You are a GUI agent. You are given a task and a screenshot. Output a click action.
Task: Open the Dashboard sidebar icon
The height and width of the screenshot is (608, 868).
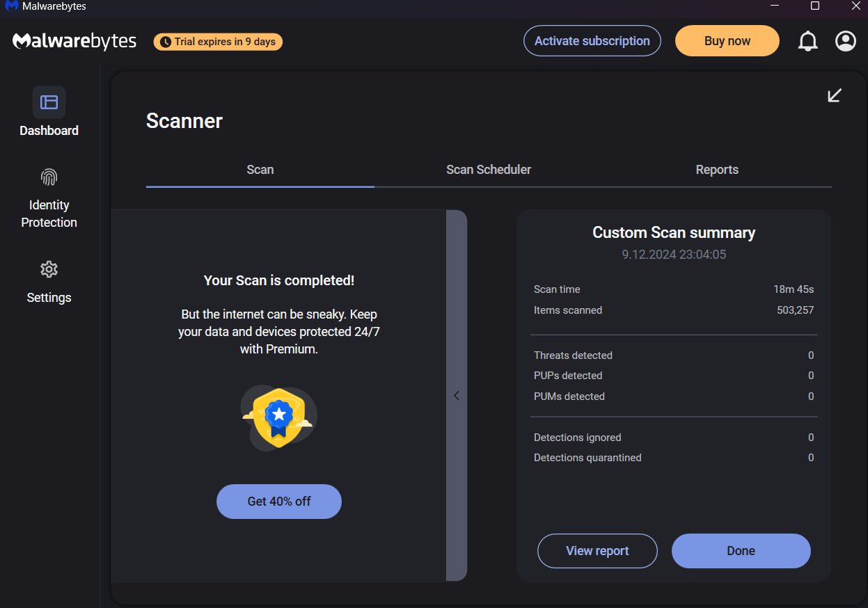point(49,102)
